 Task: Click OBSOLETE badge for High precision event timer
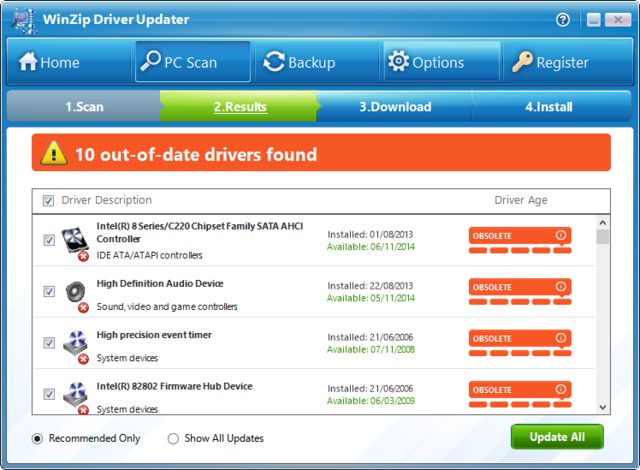point(520,338)
